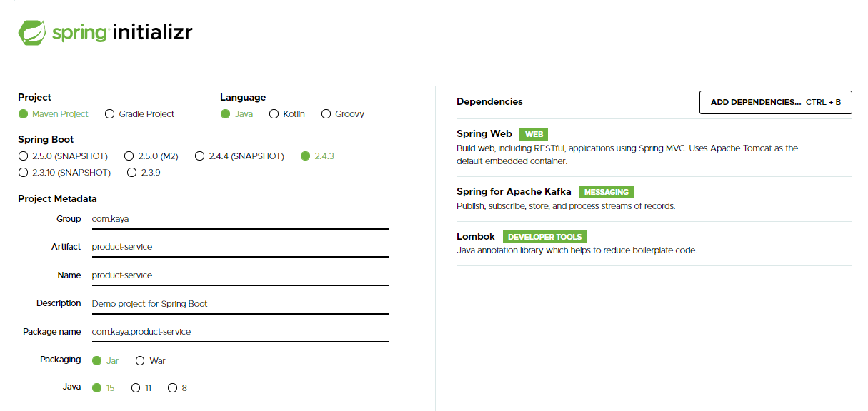Select Spring Boot 2.5.0 (SNAPSHOT)

pos(63,156)
